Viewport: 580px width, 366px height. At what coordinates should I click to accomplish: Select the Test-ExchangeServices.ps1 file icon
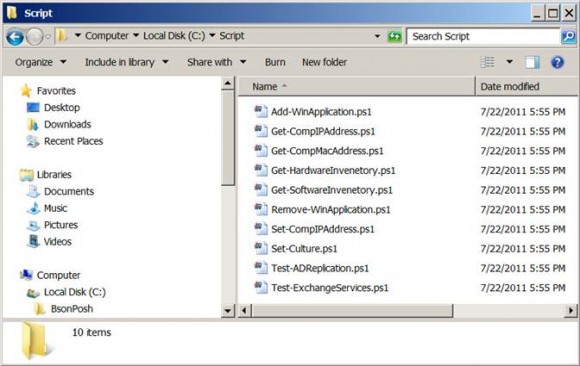pyautogui.click(x=260, y=288)
